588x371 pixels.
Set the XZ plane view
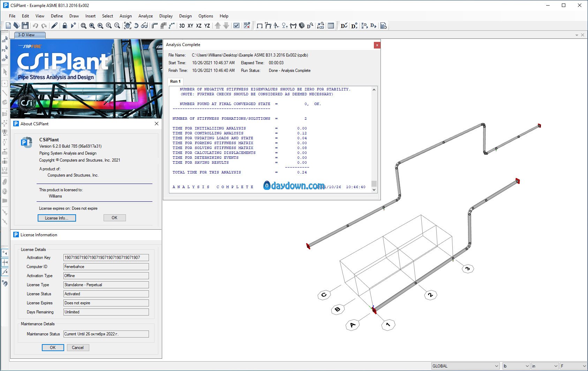[x=199, y=25]
